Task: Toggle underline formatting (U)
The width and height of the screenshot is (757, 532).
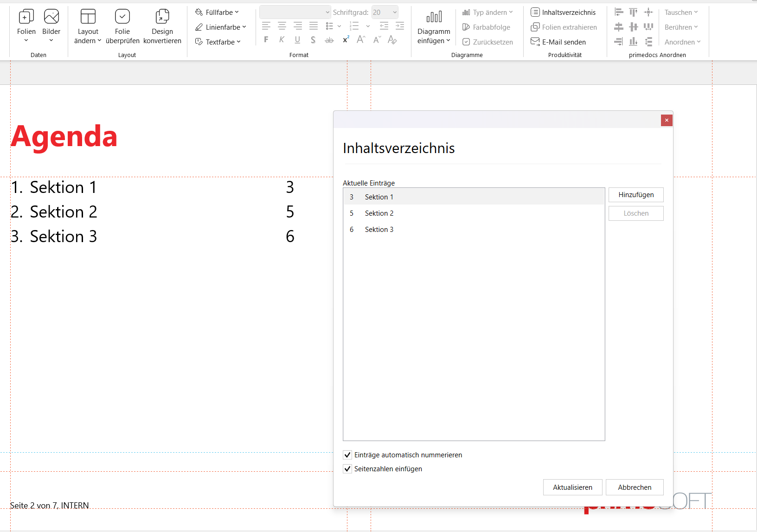Action: pos(297,40)
